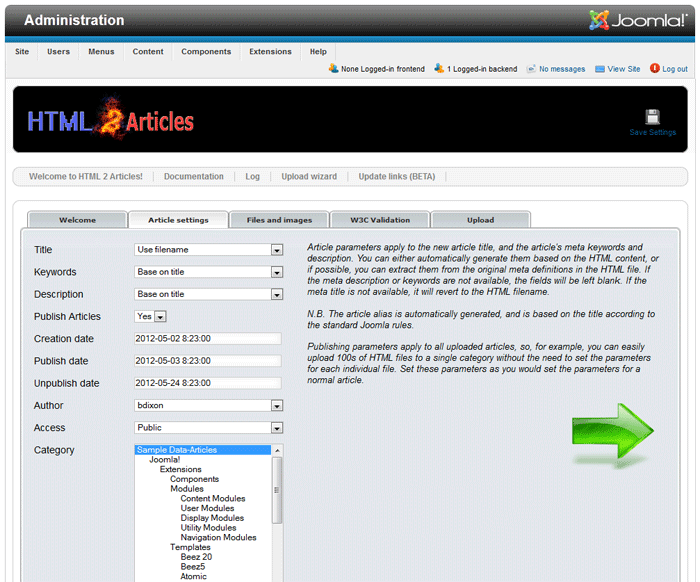Screen dimensions: 700x582
Task: Open the Extensions menu
Action: click(270, 52)
